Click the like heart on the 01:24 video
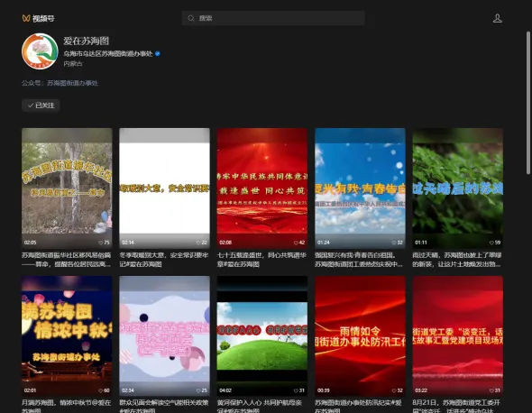 click(x=393, y=243)
